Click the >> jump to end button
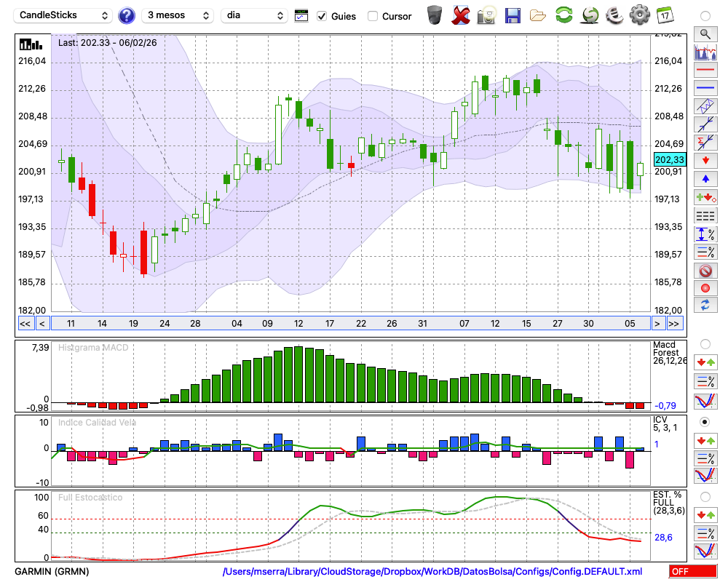Viewport: 728px width, 582px height. [x=675, y=323]
